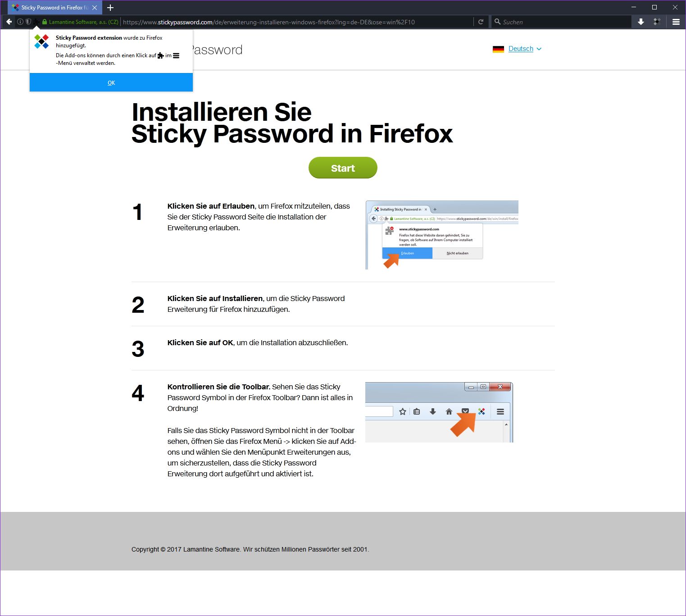This screenshot has height=616, width=686.
Task: Click the 'Installieren Sie Sticky Password in Firefox' heading
Action: tap(292, 123)
